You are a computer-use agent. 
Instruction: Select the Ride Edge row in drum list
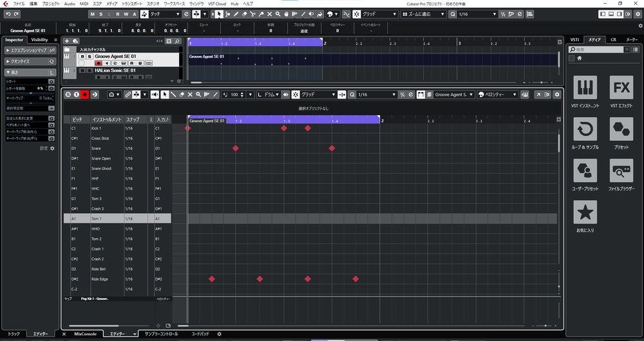pyautogui.click(x=117, y=279)
